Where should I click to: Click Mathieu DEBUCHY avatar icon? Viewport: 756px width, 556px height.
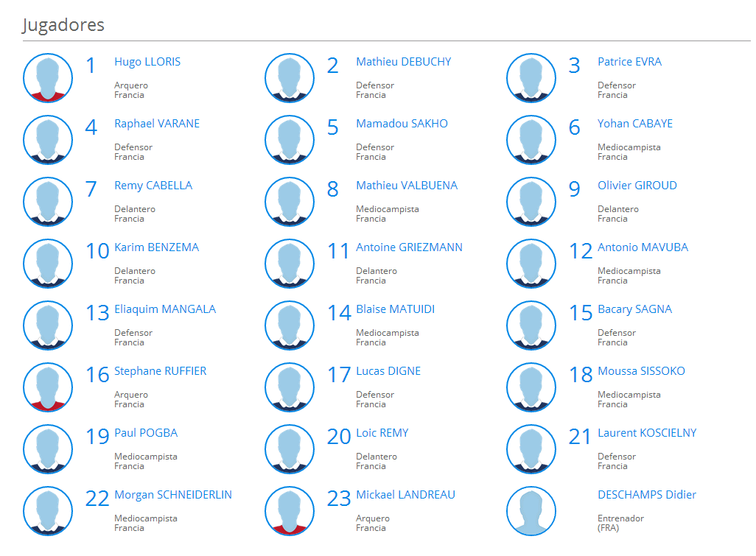pos(290,78)
